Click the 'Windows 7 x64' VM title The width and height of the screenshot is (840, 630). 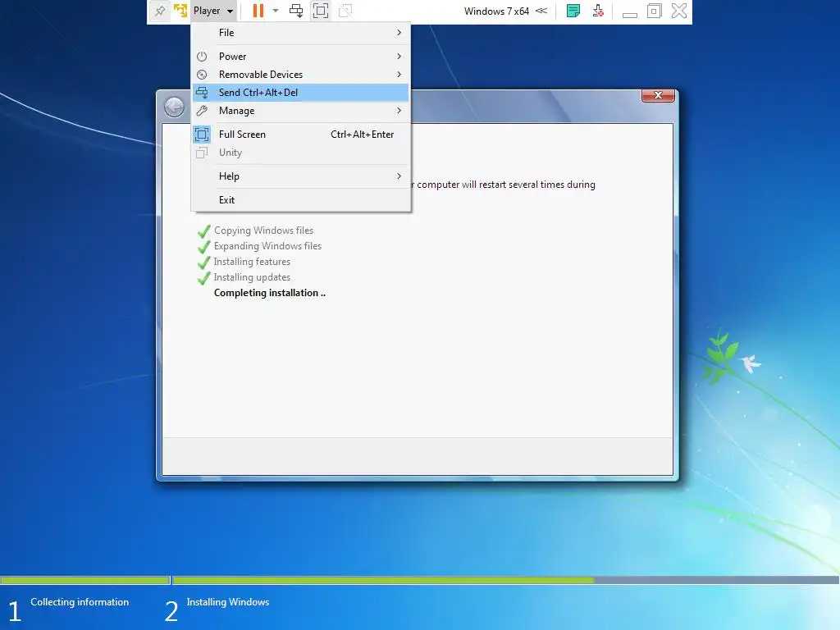click(496, 11)
